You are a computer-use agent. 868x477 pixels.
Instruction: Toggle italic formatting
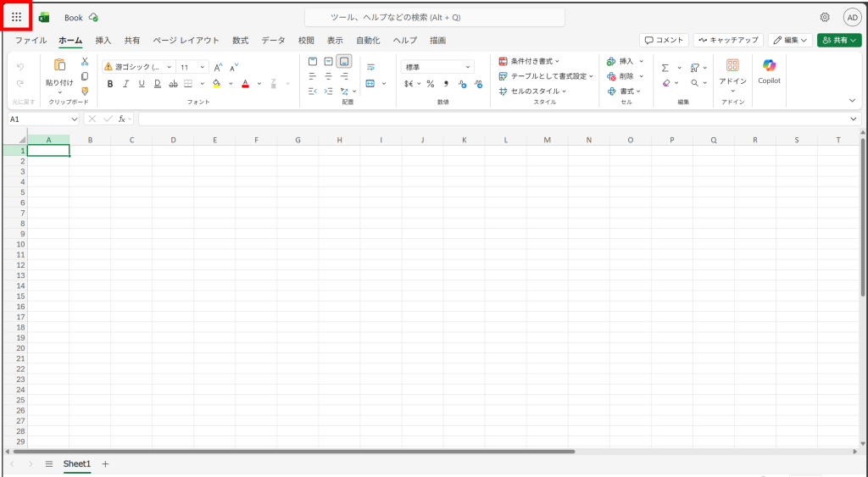tap(125, 84)
